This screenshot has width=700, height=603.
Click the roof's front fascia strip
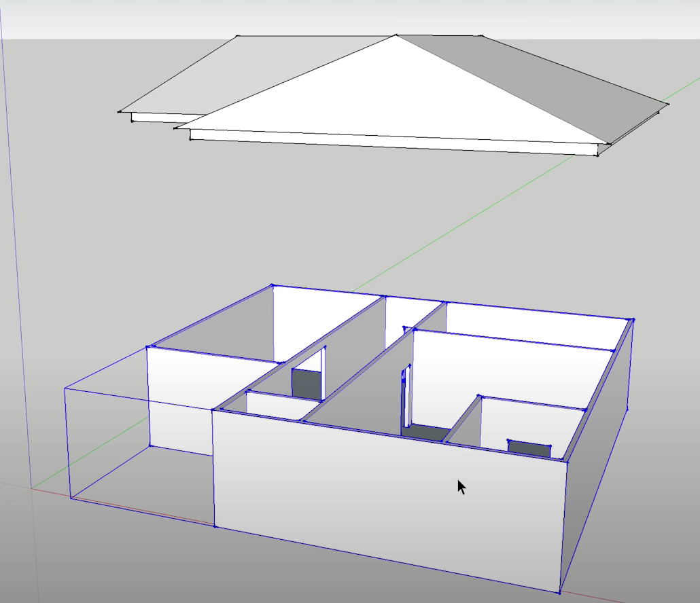[x=393, y=143]
